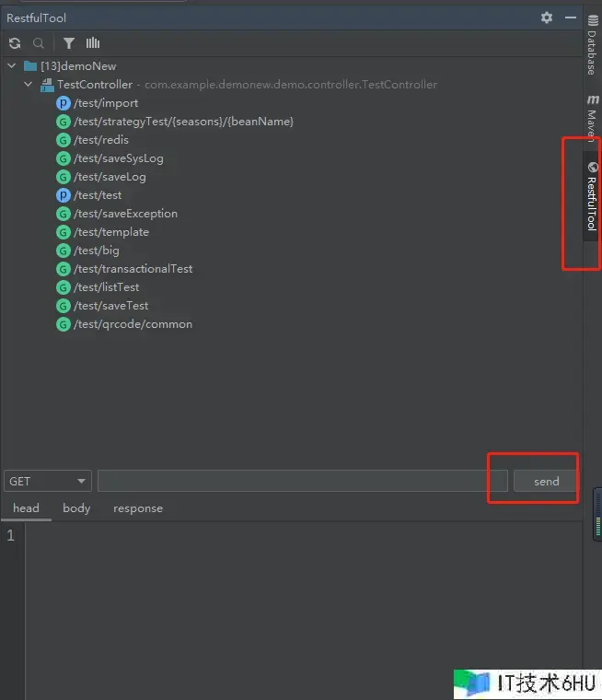This screenshot has width=602, height=700.
Task: Select the /test/redis endpoint
Action: click(x=101, y=140)
